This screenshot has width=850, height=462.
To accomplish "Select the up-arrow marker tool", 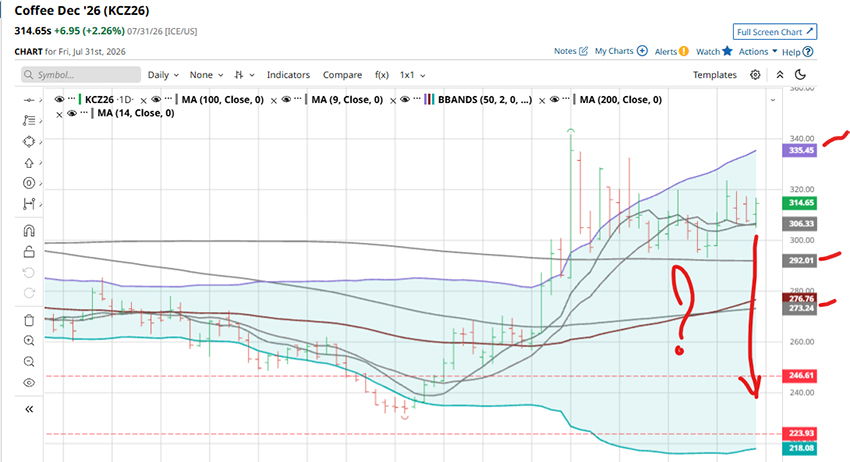I will pyautogui.click(x=29, y=163).
